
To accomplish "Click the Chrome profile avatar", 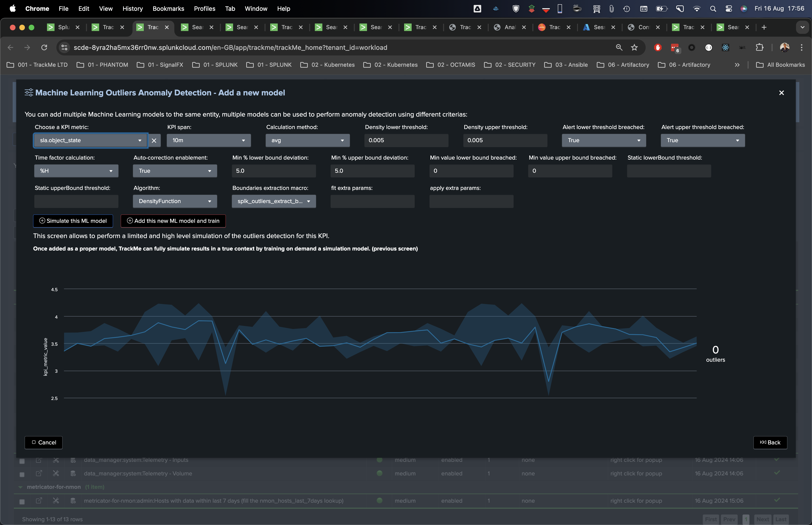I will tap(785, 47).
